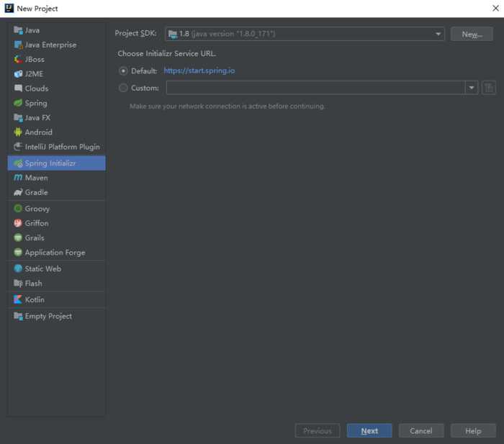
Task: Select Spring Initializr list entry
Action: click(x=56, y=163)
